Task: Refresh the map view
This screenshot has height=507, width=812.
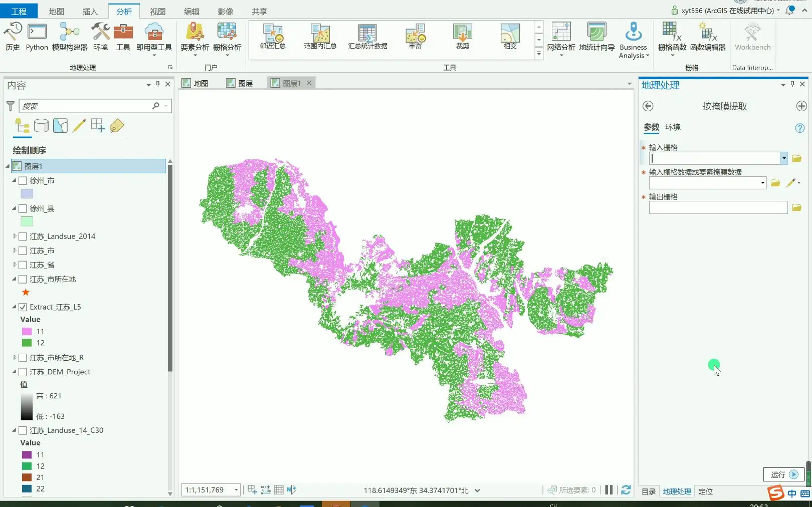Action: pyautogui.click(x=626, y=490)
